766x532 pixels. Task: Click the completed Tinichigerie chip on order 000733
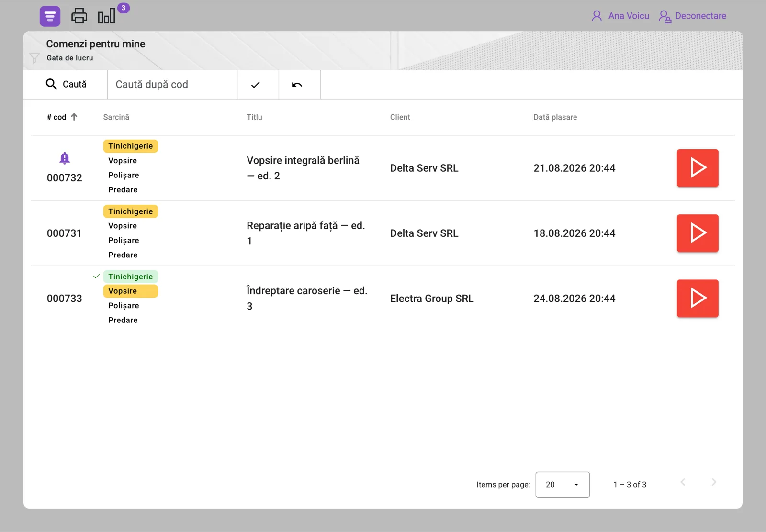click(131, 277)
